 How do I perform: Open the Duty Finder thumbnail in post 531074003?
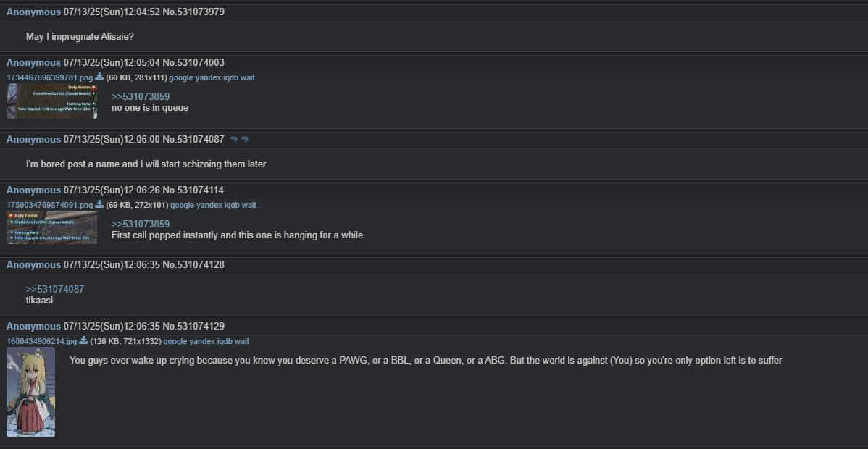click(x=51, y=101)
